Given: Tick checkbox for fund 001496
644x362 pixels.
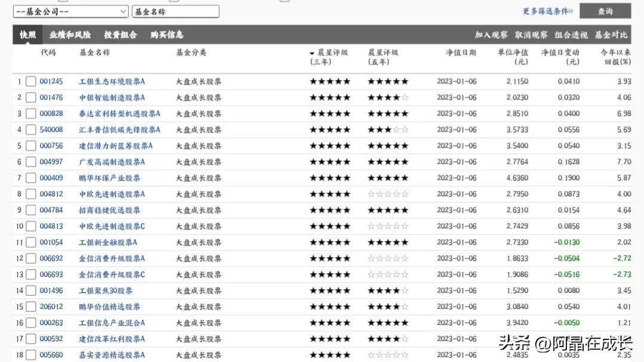Looking at the screenshot, I should pyautogui.click(x=31, y=290).
